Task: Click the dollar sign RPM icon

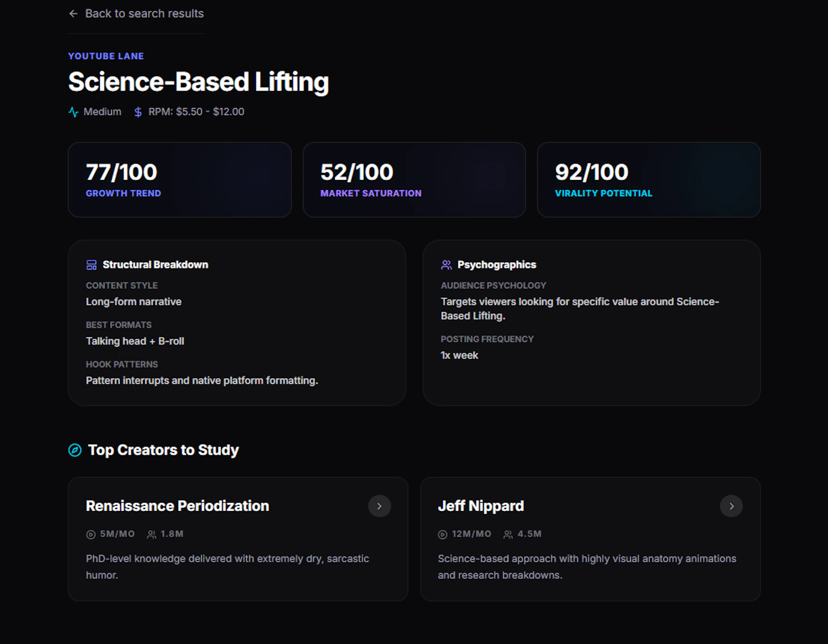Action: (138, 112)
